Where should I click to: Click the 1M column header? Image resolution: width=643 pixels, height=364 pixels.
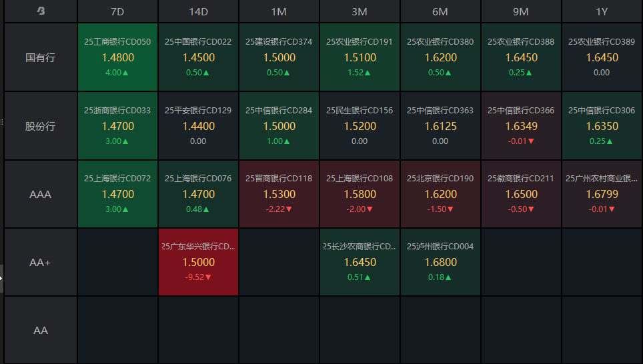(279, 11)
